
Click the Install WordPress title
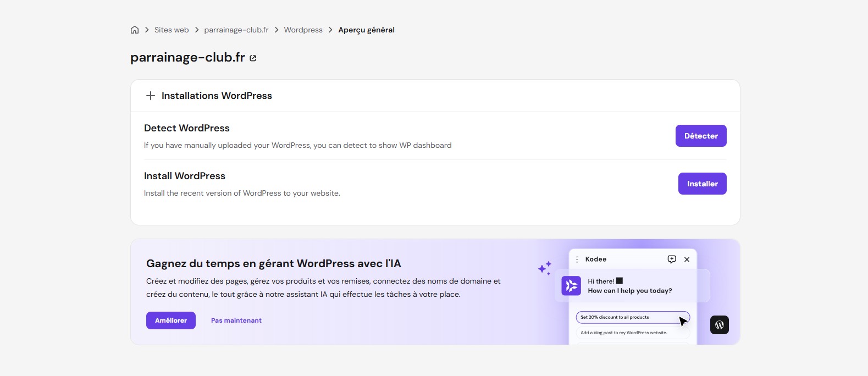click(185, 176)
